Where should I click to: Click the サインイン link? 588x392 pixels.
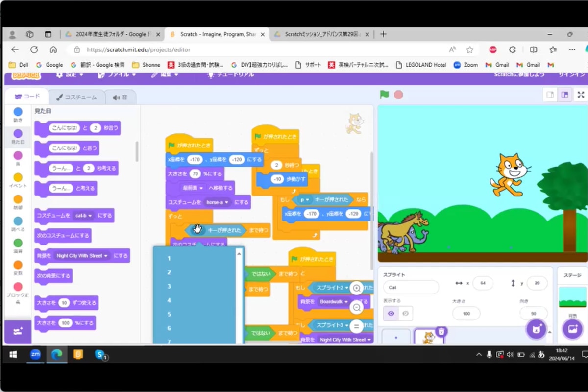tap(571, 74)
